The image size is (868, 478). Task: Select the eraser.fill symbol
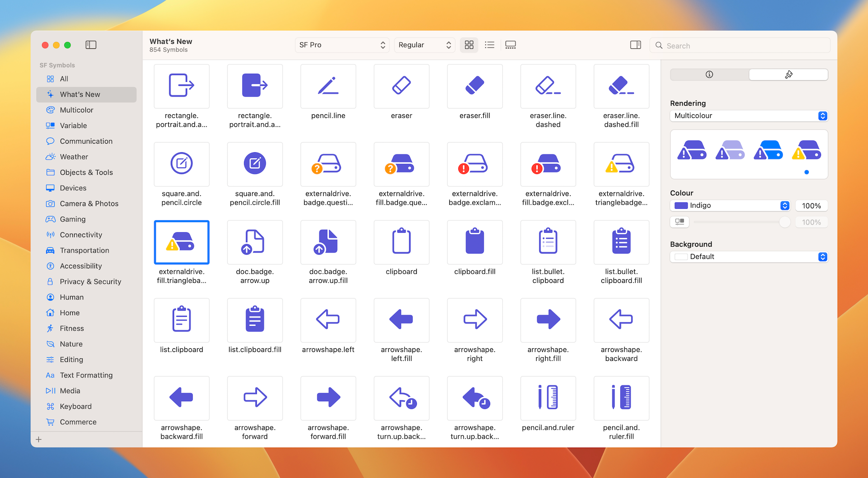click(474, 86)
